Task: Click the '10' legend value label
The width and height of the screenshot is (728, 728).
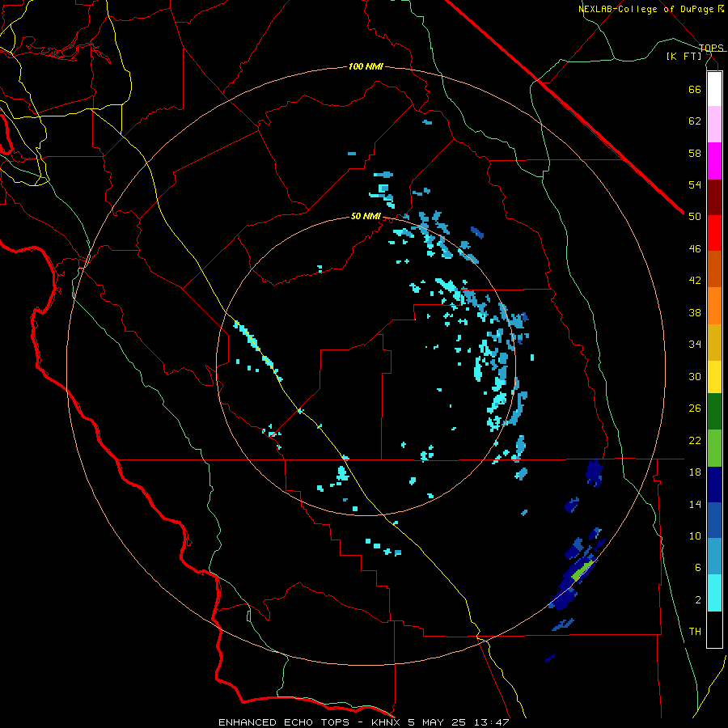Action: coord(695,535)
